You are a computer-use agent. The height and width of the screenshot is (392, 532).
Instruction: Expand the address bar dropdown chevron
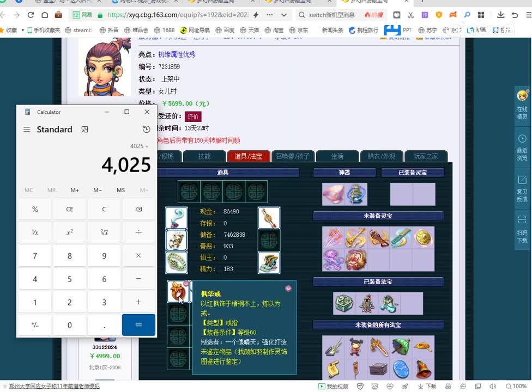[x=284, y=15]
